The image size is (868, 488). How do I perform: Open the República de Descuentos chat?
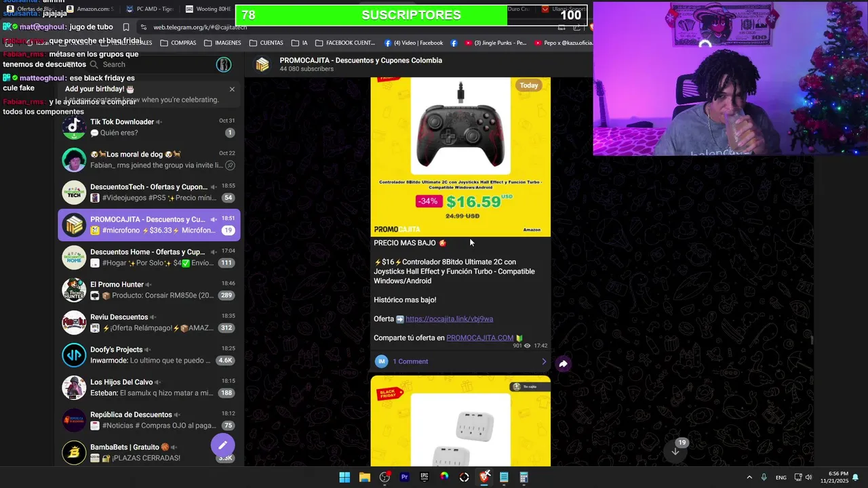coord(149,420)
